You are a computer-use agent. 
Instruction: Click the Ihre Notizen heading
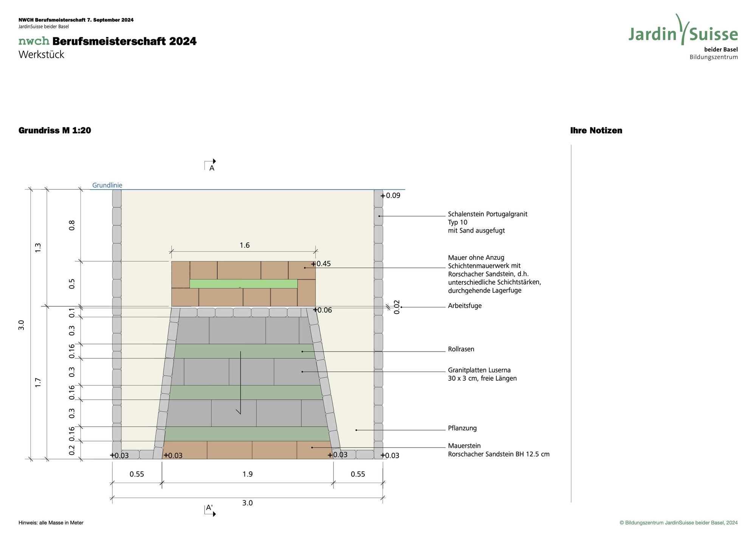point(596,131)
